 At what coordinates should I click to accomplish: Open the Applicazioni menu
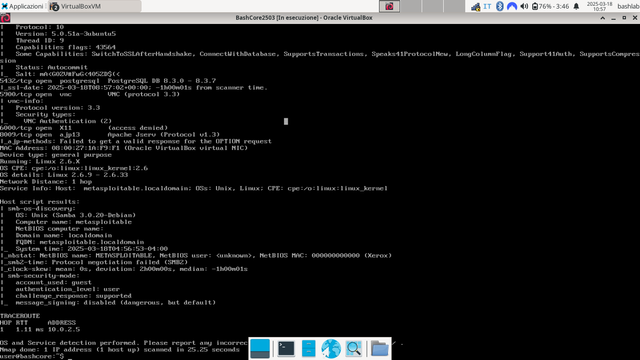(x=22, y=6)
